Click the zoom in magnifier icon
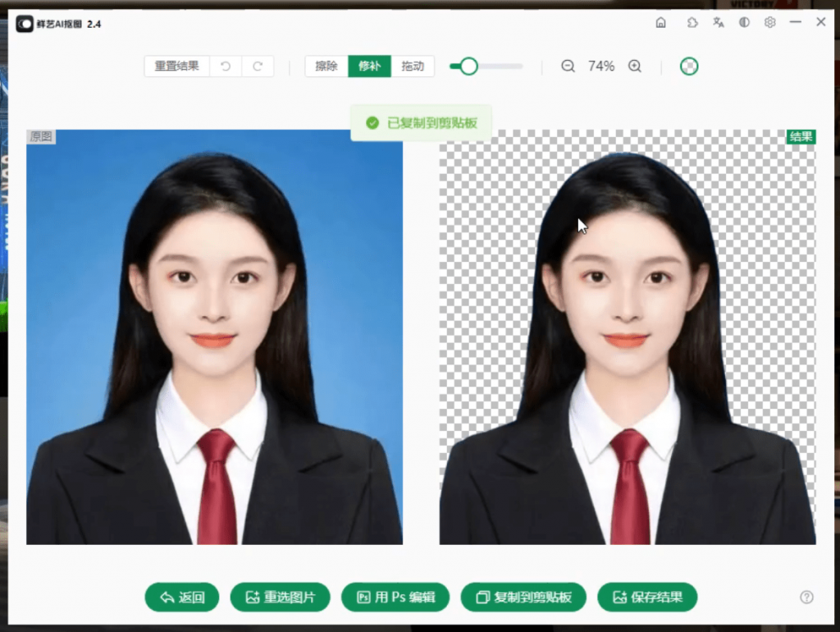840x632 pixels. coord(634,66)
